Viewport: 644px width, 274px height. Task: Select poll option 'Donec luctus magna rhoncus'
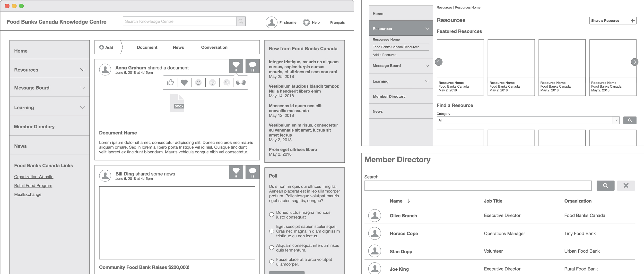click(x=271, y=215)
